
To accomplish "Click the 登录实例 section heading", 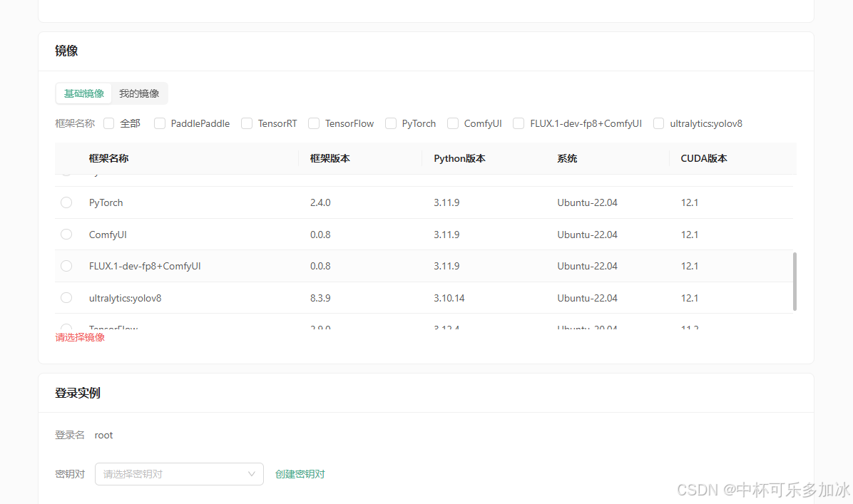I will (77, 393).
